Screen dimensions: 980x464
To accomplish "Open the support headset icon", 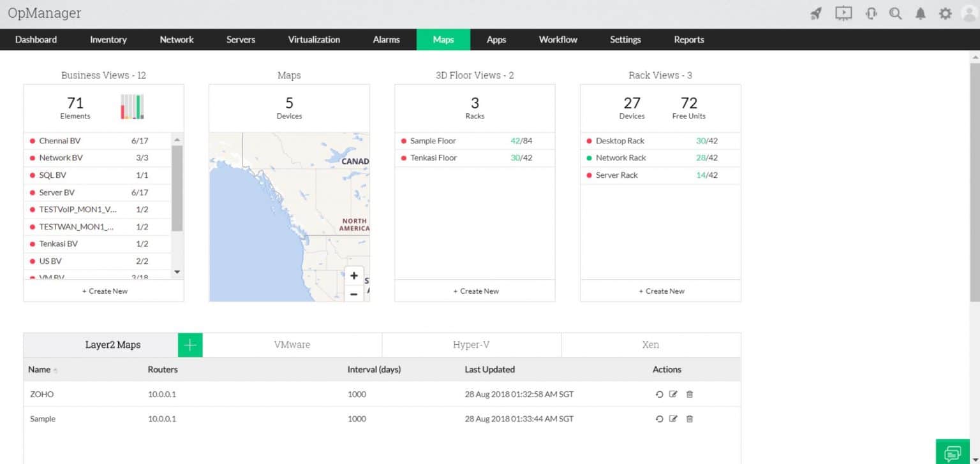I will [870, 13].
